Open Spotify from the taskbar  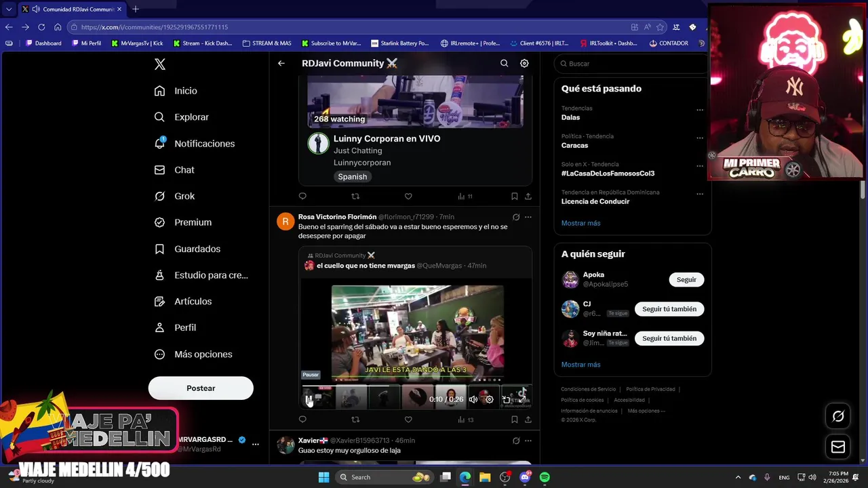pos(545,477)
